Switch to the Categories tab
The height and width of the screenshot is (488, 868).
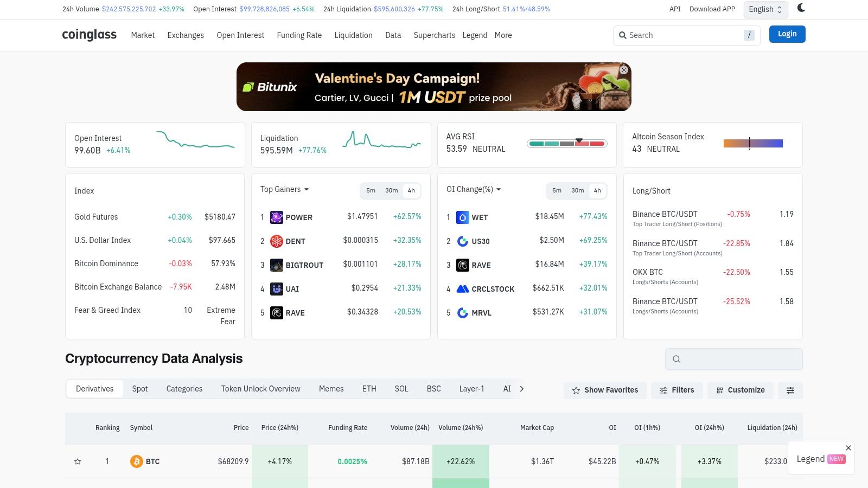click(184, 389)
